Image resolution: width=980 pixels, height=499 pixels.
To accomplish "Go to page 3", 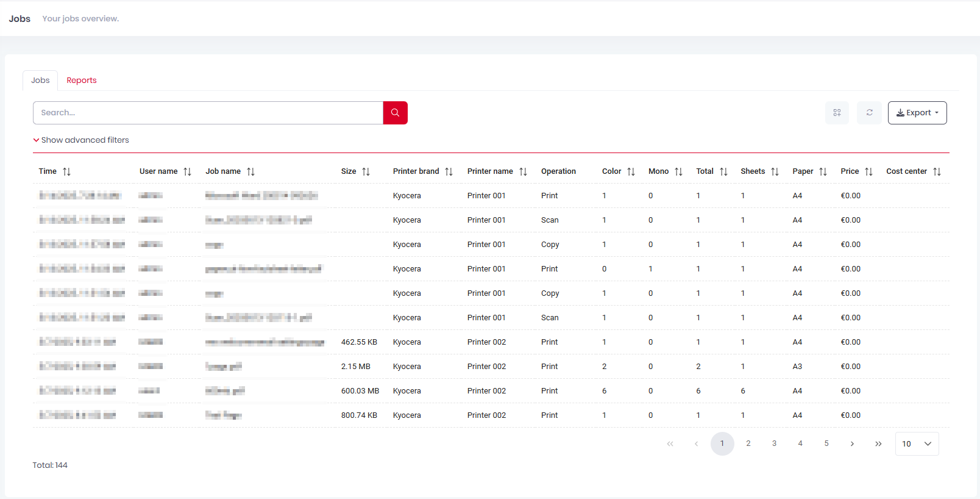I will (x=774, y=443).
